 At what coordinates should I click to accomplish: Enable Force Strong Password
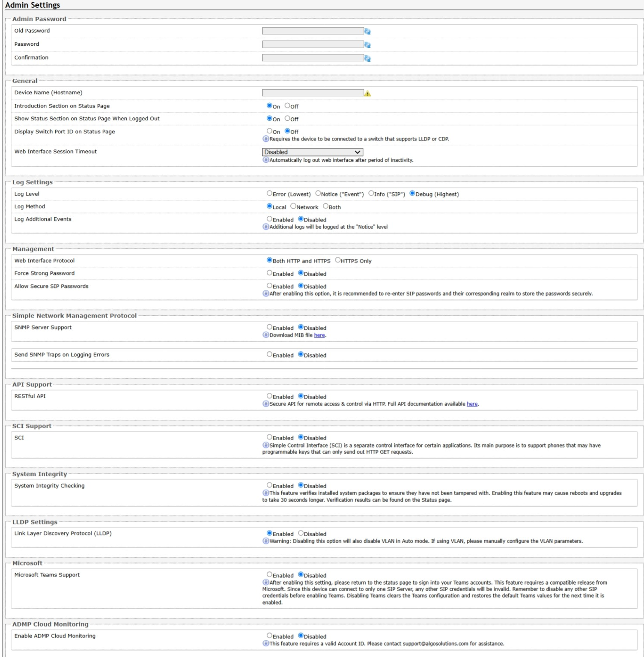click(269, 273)
